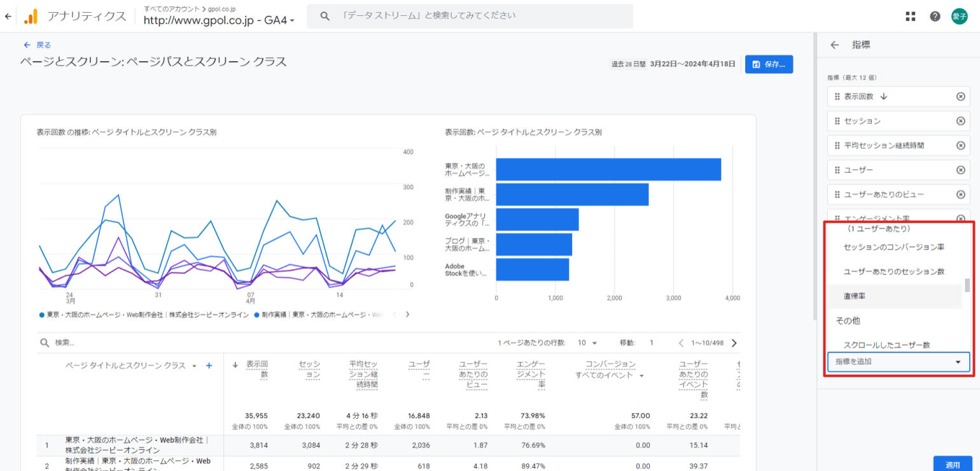Click the Adobe Stock bar in bar chart
Image resolution: width=980 pixels, height=471 pixels.
tap(533, 269)
